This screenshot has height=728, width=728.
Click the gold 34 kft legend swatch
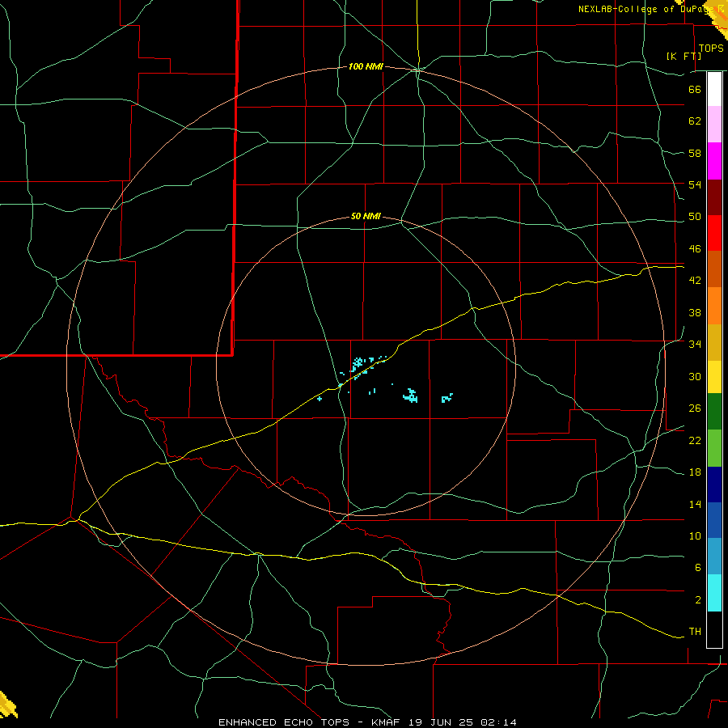pos(714,342)
